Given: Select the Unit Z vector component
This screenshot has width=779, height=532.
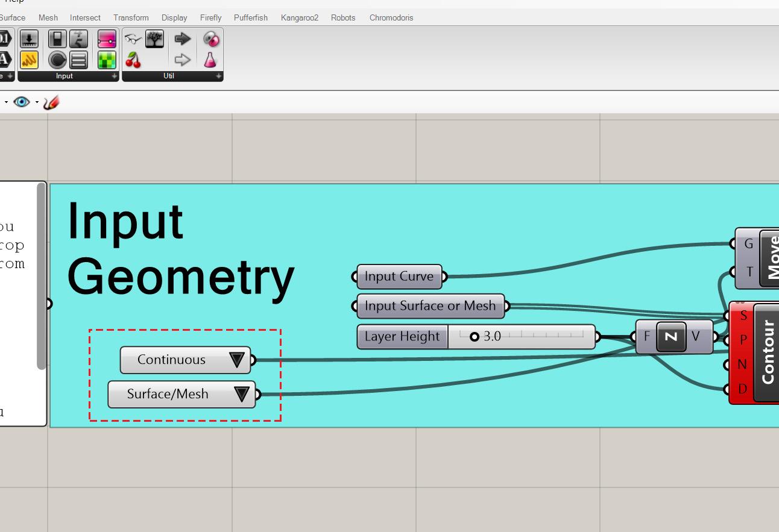Looking at the screenshot, I should (671, 337).
